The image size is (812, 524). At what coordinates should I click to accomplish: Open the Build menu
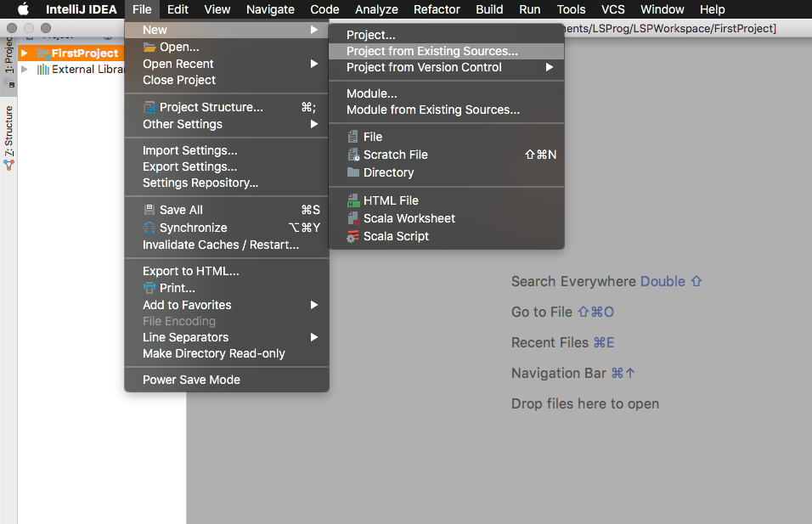pyautogui.click(x=489, y=9)
